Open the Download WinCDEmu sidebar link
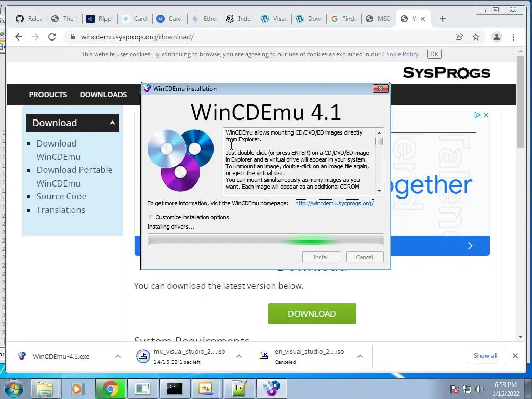532x399 pixels. (59, 150)
